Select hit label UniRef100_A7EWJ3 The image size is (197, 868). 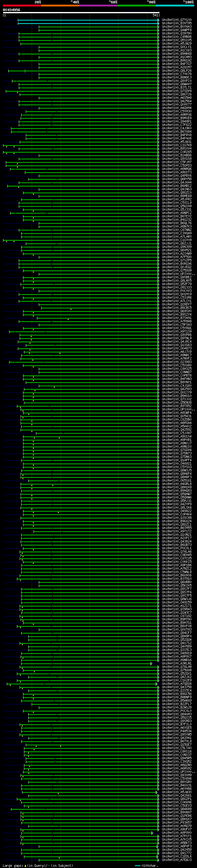coord(177,860)
